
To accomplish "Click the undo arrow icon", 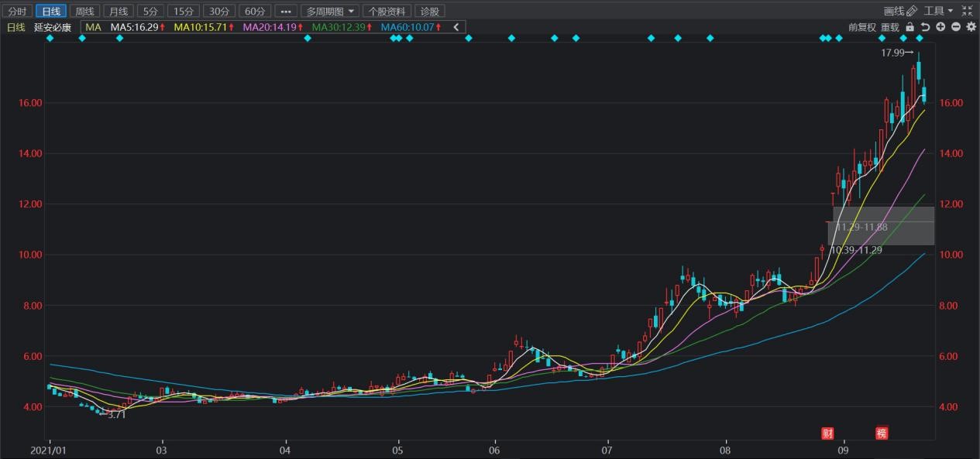I will tap(925, 27).
